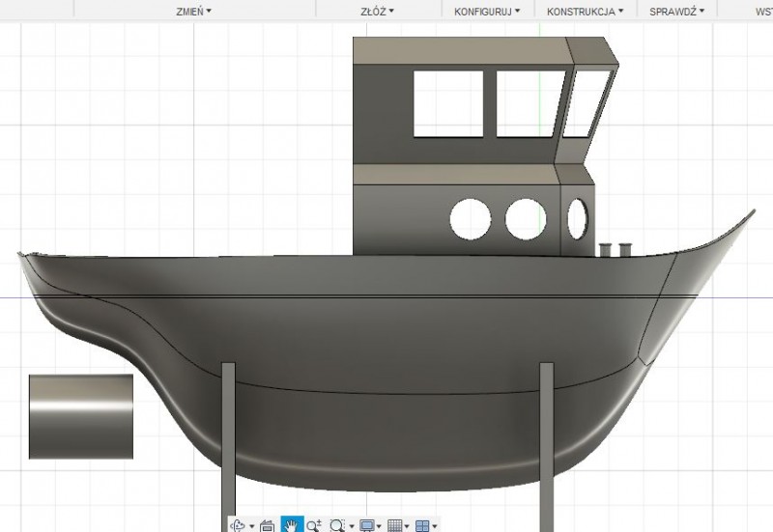Open the ZMIEŃ toolbar menu
773x532 pixels.
(194, 12)
